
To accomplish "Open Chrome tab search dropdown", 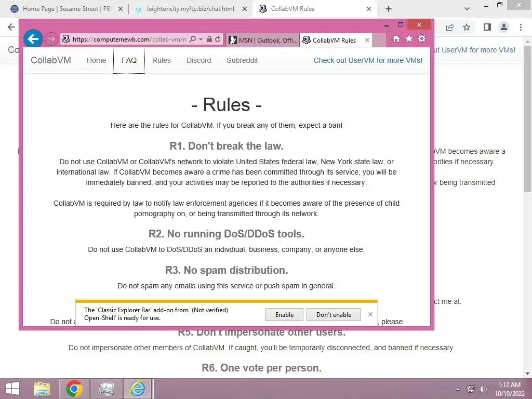I will pyautogui.click(x=467, y=9).
